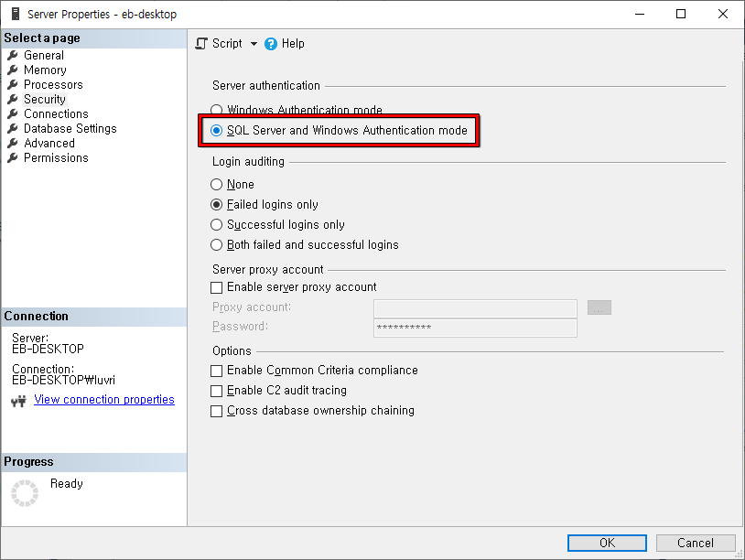Click the connection properties plug icon
Viewport: 745px width, 560px height.
coord(18,402)
